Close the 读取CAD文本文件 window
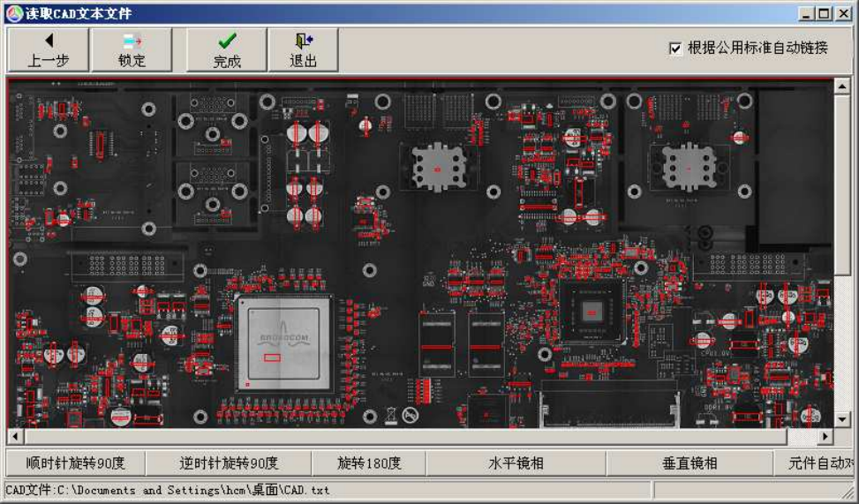 (843, 14)
